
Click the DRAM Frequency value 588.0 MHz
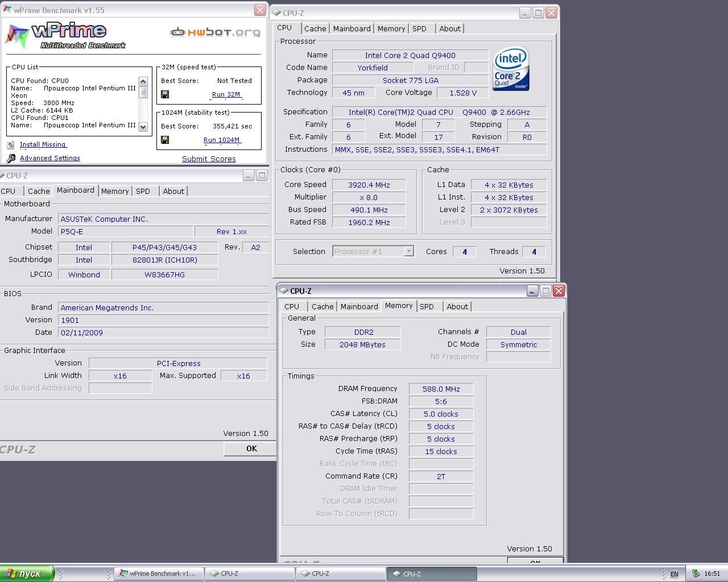tap(441, 389)
